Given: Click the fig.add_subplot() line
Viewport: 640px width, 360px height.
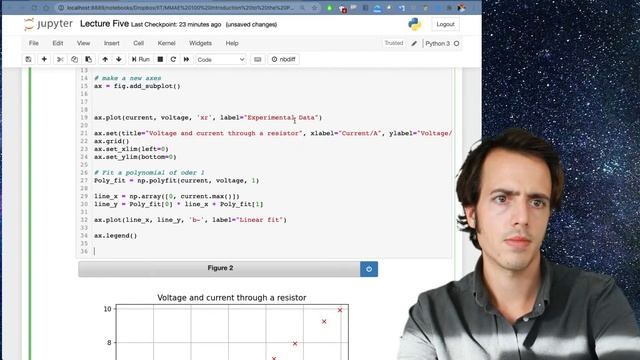Looking at the screenshot, I should (137, 86).
